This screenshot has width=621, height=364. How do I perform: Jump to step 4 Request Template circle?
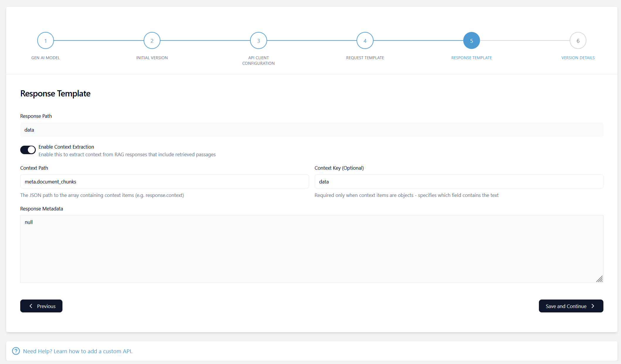coord(365,41)
